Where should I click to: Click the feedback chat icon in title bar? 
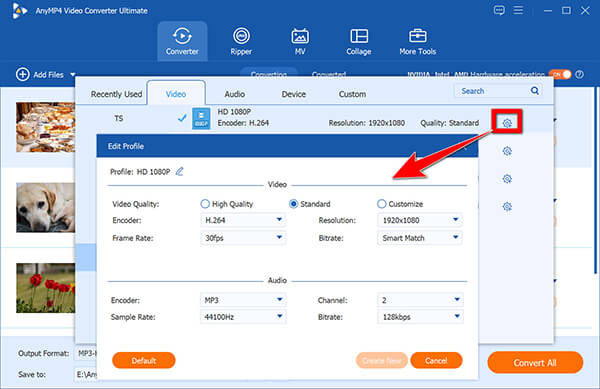499,10
